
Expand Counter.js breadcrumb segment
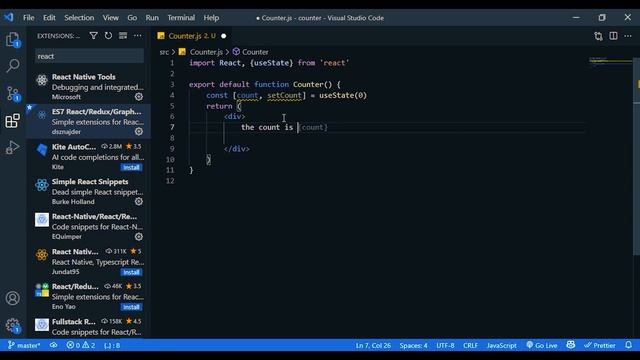point(206,52)
